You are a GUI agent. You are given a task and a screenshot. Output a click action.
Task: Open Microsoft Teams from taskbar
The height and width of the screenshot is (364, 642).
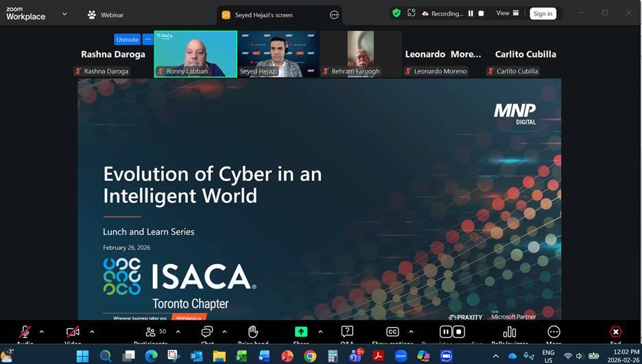coord(355,355)
